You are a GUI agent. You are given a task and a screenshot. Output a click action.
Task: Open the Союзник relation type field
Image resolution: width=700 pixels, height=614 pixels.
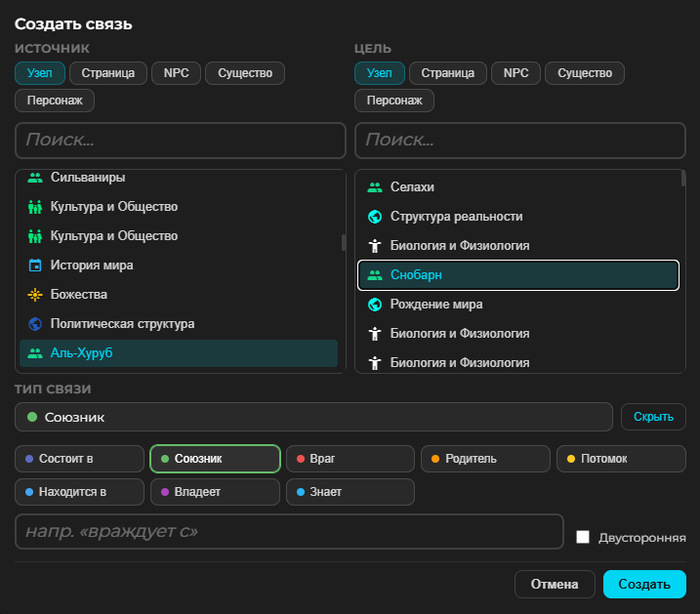coord(313,417)
